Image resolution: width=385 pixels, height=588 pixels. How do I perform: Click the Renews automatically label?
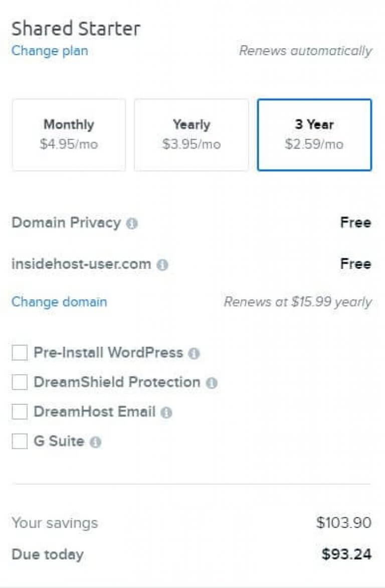[x=305, y=51]
